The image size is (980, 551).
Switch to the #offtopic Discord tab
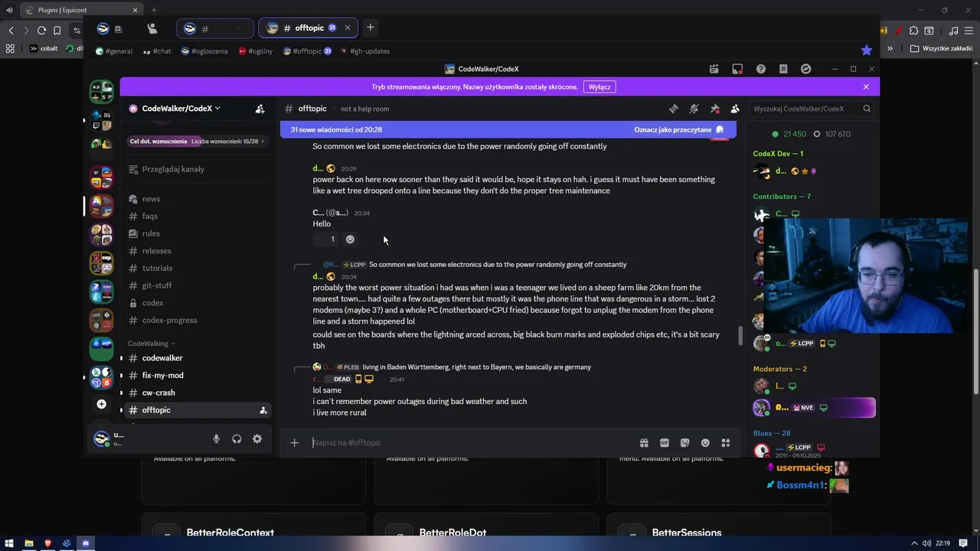point(308,28)
